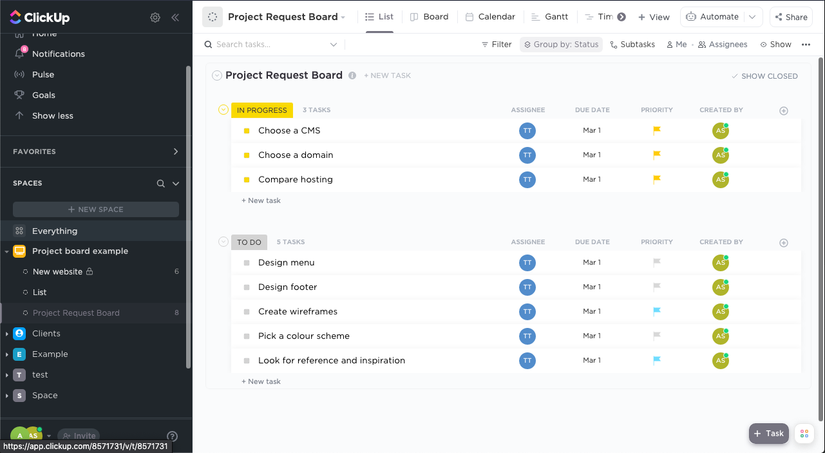Click the info icon next to list name

click(x=352, y=76)
